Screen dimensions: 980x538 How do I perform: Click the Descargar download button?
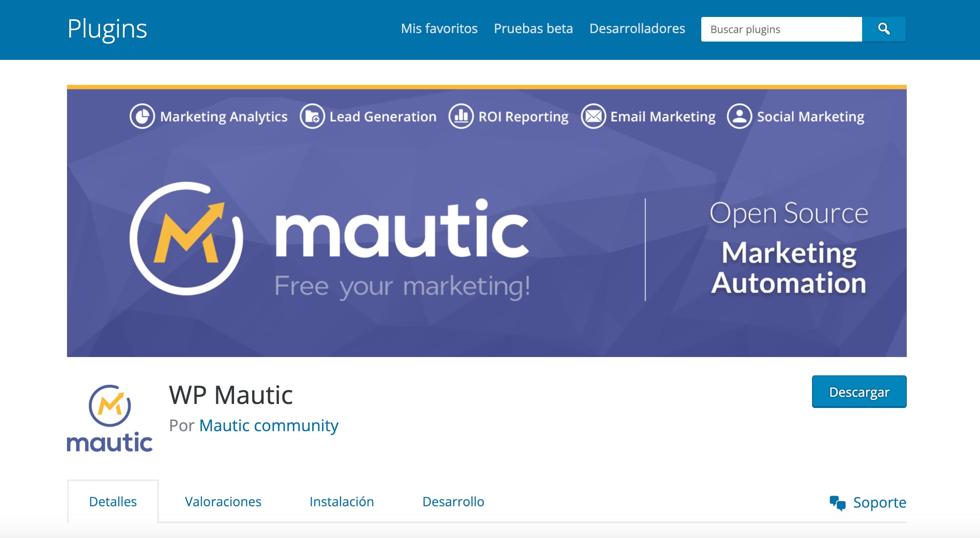pos(859,391)
